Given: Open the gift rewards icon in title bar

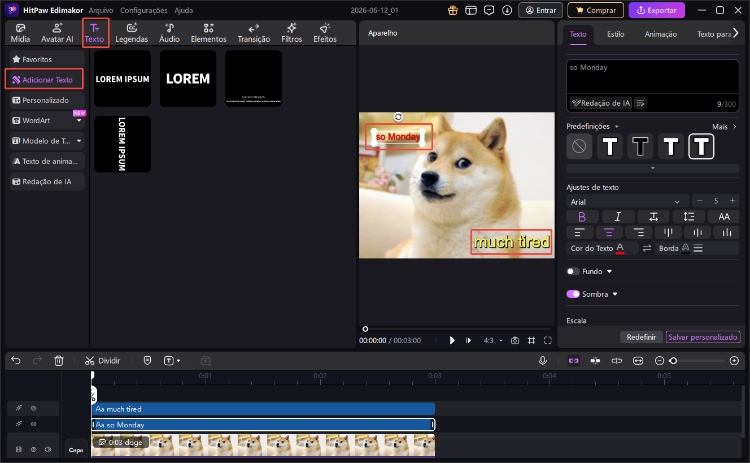Looking at the screenshot, I should pyautogui.click(x=452, y=10).
